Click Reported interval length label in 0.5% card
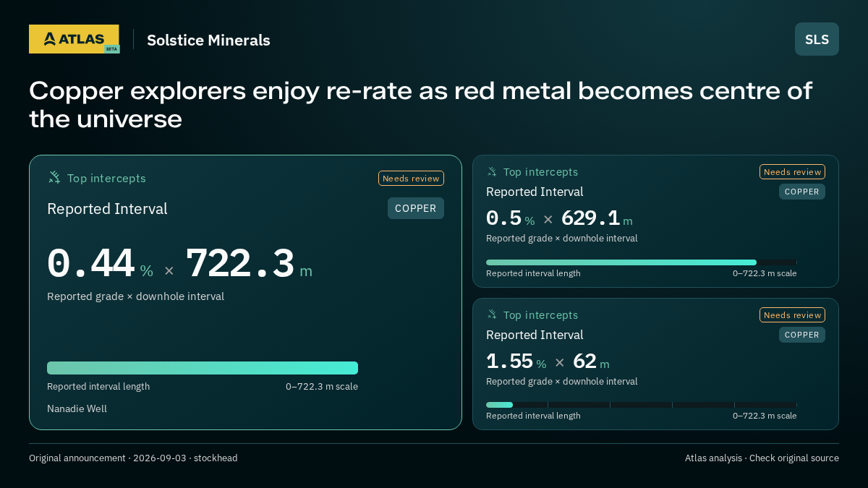Screen dimensions: 868x488 [533, 273]
